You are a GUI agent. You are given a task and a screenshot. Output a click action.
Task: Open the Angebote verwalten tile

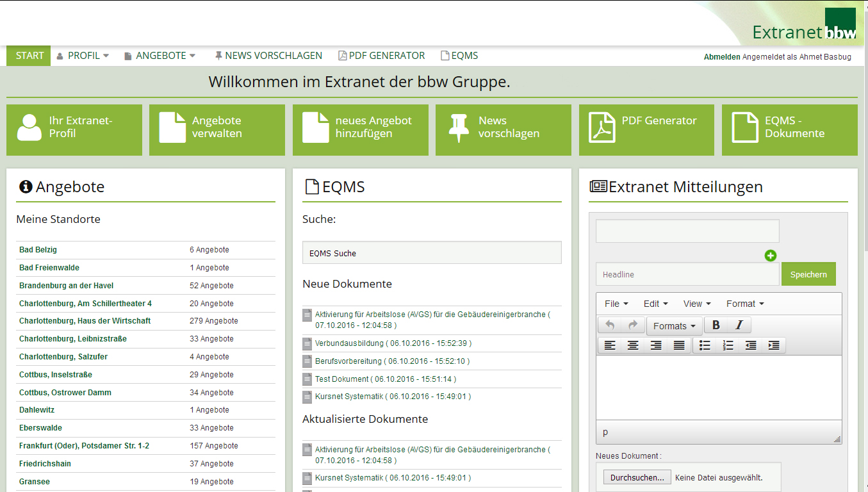[x=217, y=130]
